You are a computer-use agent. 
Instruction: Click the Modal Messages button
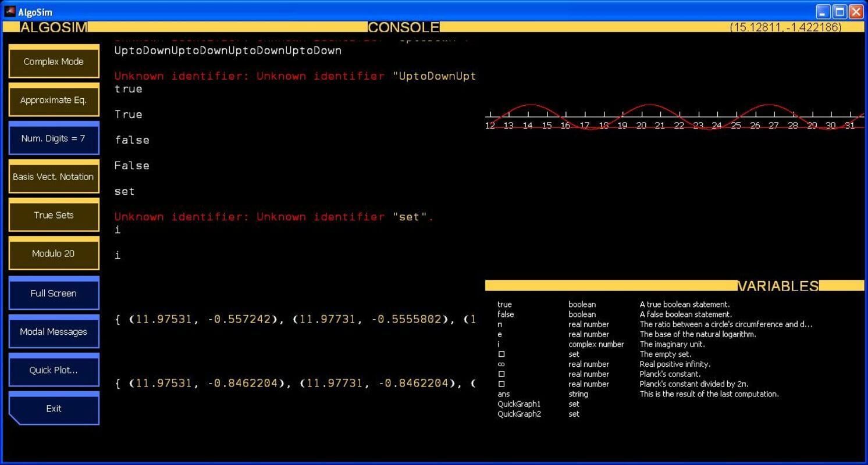[54, 332]
